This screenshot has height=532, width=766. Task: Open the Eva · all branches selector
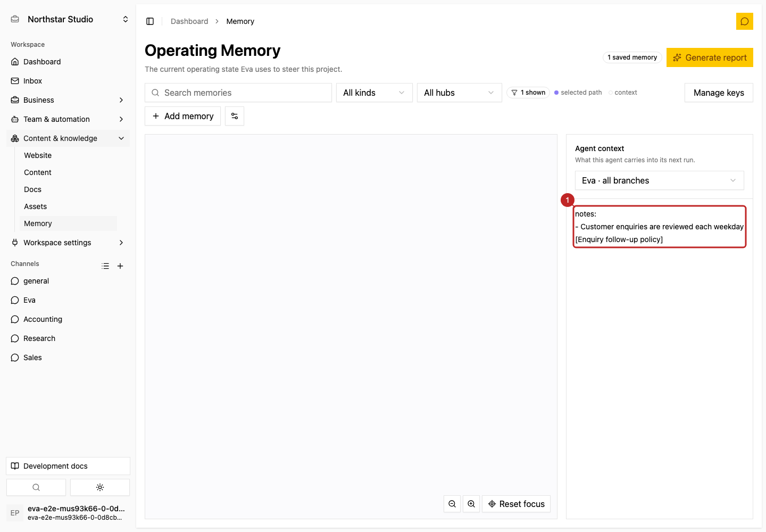660,180
